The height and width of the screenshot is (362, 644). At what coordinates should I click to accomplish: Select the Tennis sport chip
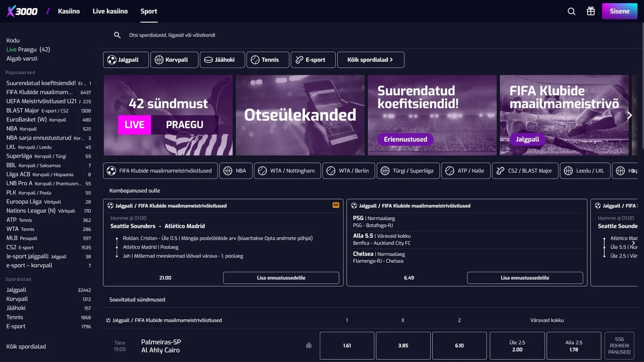[268, 60]
